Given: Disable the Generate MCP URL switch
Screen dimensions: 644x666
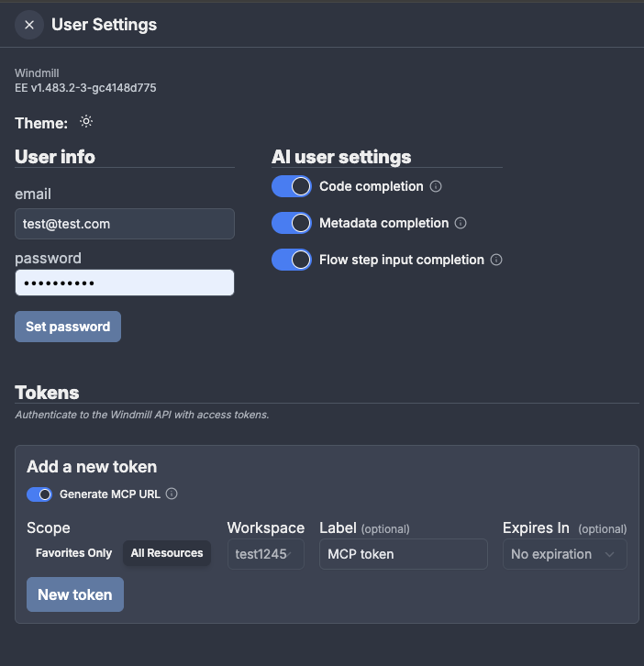Looking at the screenshot, I should pos(39,494).
